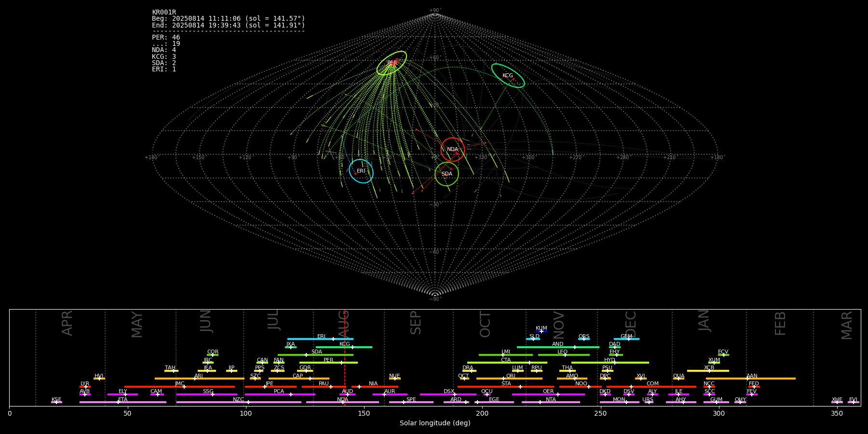The image size is (868, 434).
Task: Select the red STA shower bar
Action: click(x=506, y=387)
